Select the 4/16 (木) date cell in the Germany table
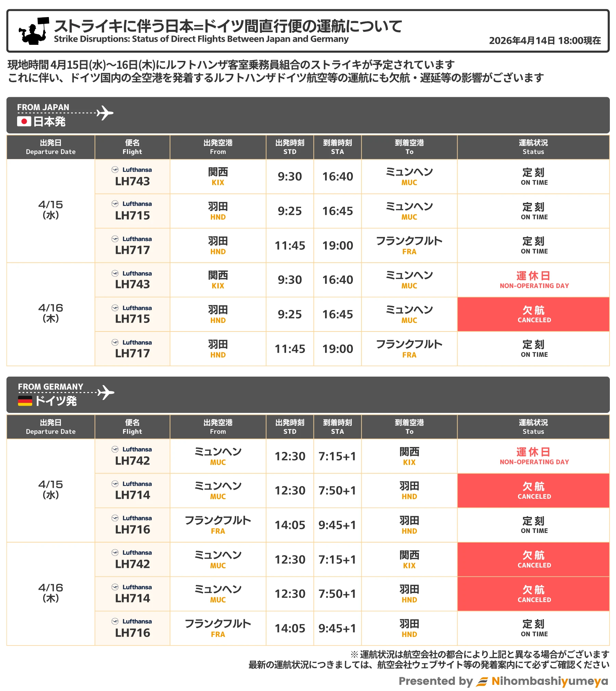Screen dimensions: 616x691 coord(51,593)
